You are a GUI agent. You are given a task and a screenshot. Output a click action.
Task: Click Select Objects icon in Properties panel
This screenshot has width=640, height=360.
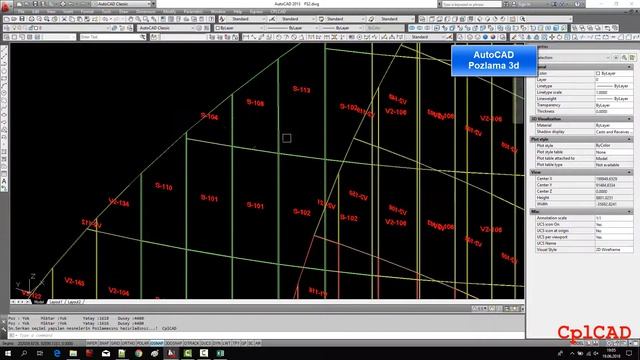(x=616, y=58)
